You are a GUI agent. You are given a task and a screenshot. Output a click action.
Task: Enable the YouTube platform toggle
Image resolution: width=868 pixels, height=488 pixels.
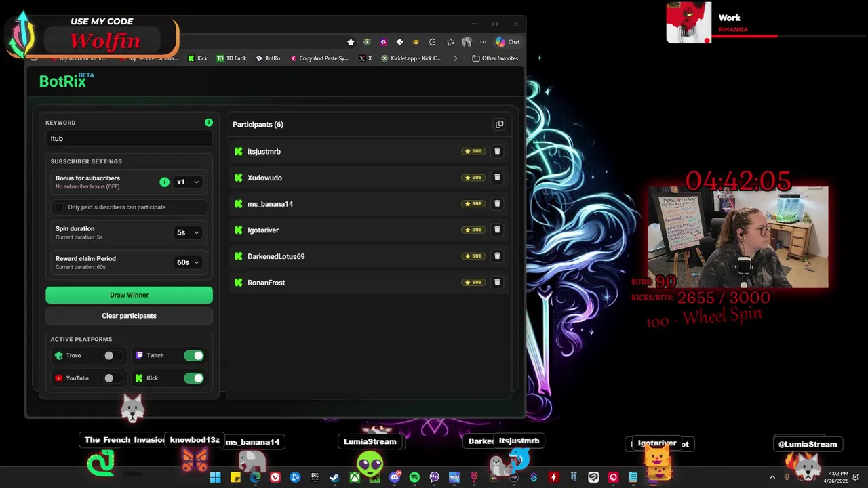pos(113,378)
